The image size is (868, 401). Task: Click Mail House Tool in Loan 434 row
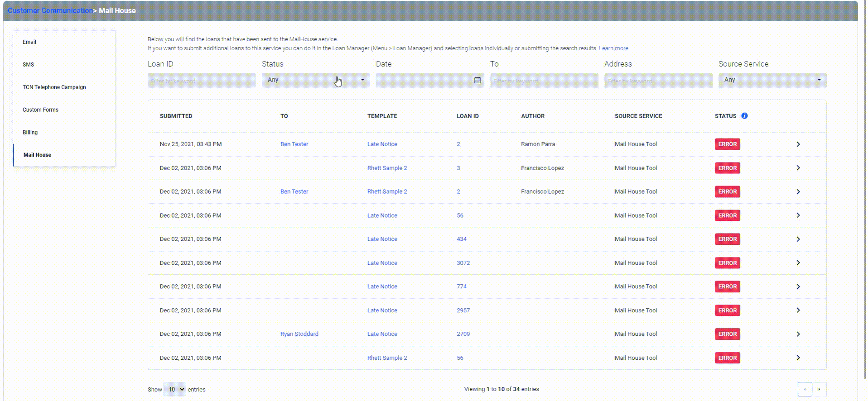tap(636, 239)
